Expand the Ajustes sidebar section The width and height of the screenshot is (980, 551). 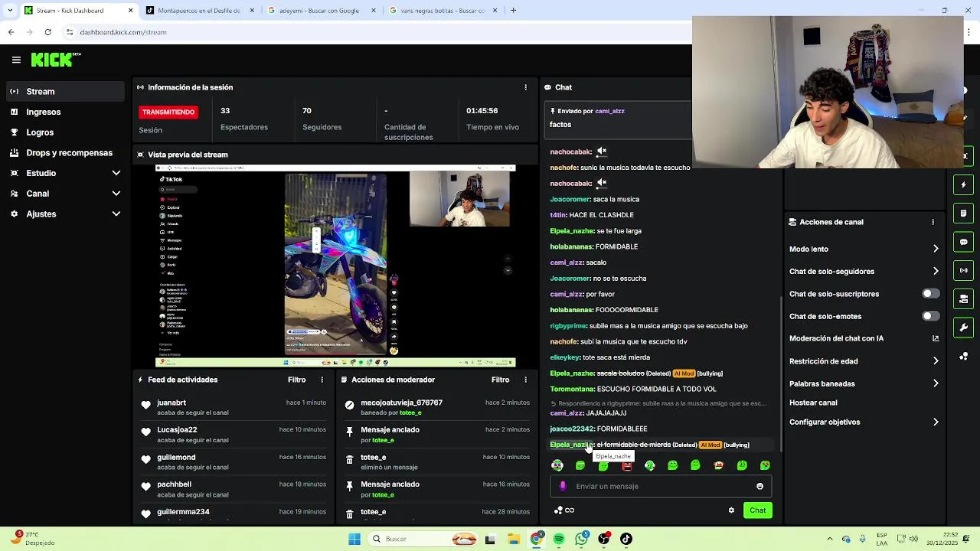click(116, 214)
